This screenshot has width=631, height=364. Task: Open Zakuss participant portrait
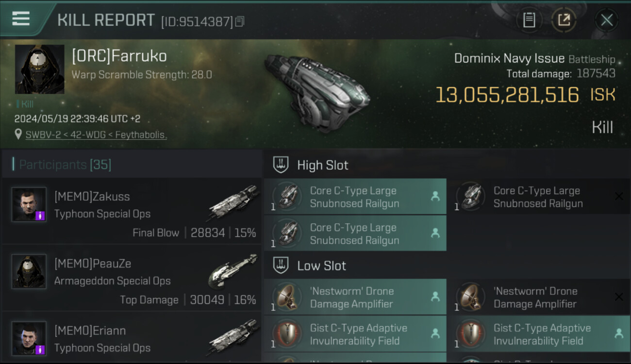pos(29,204)
